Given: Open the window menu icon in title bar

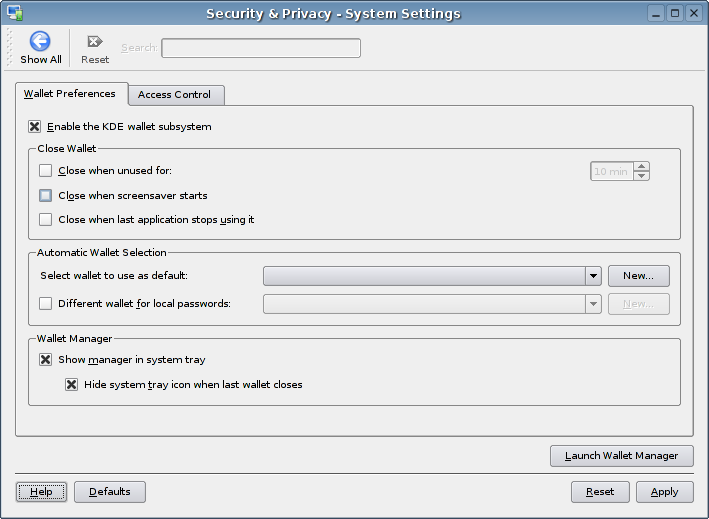Looking at the screenshot, I should (14, 13).
